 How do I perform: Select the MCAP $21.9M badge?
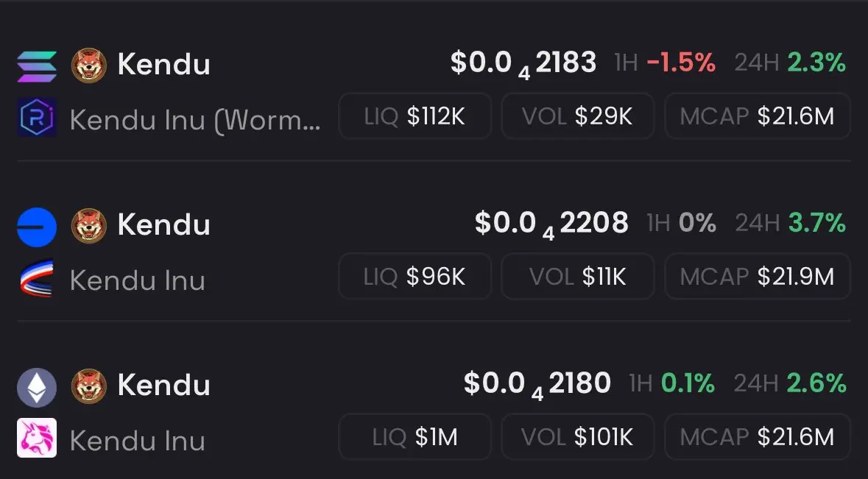pos(758,277)
